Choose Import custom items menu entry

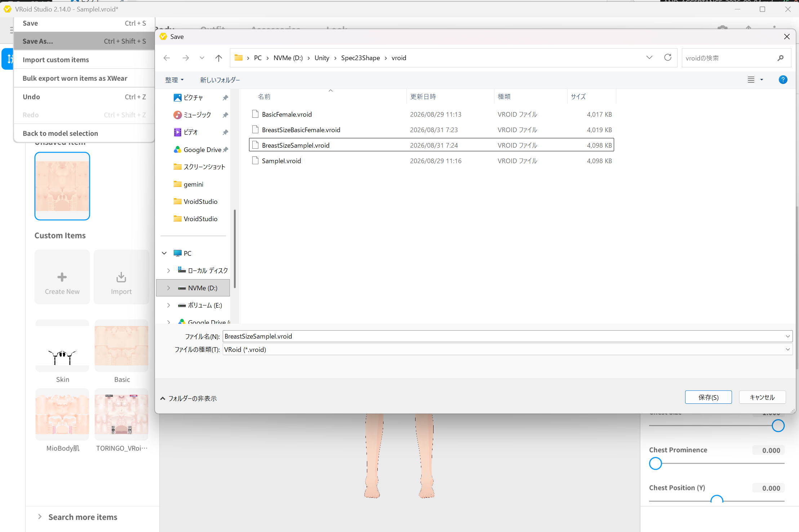tap(84, 60)
